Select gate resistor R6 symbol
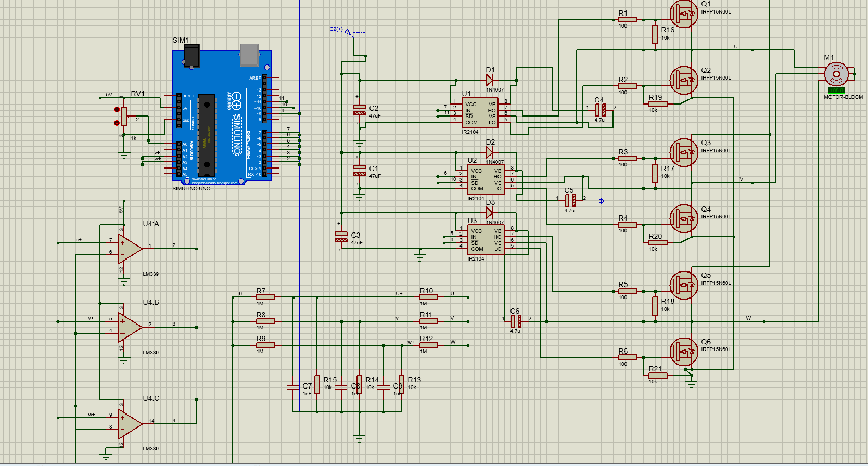Image resolution: width=868 pixels, height=466 pixels. click(628, 357)
